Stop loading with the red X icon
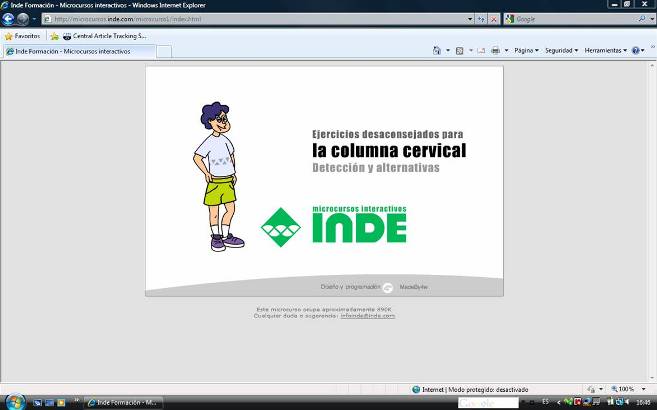The image size is (657, 410). coord(494,19)
